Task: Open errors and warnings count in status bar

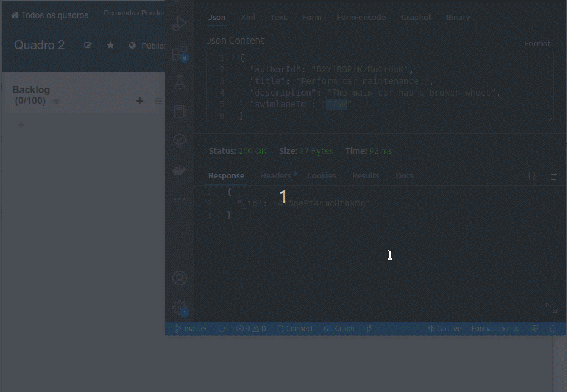Action: (251, 329)
